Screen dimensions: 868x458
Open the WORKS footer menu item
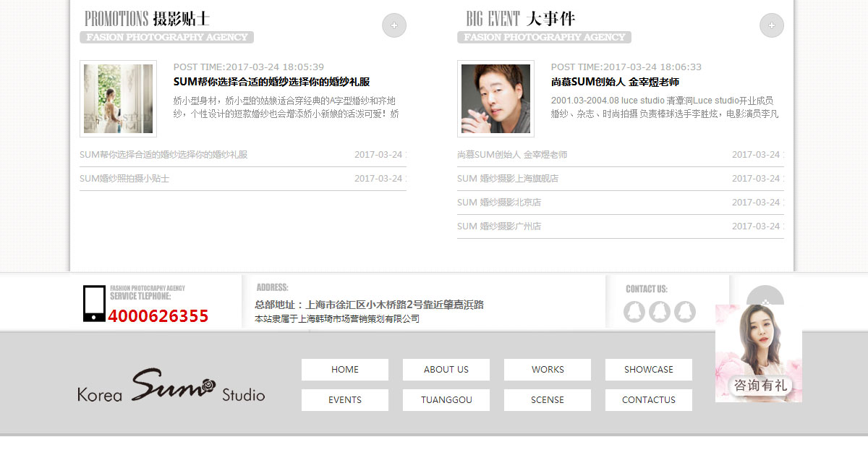point(548,370)
